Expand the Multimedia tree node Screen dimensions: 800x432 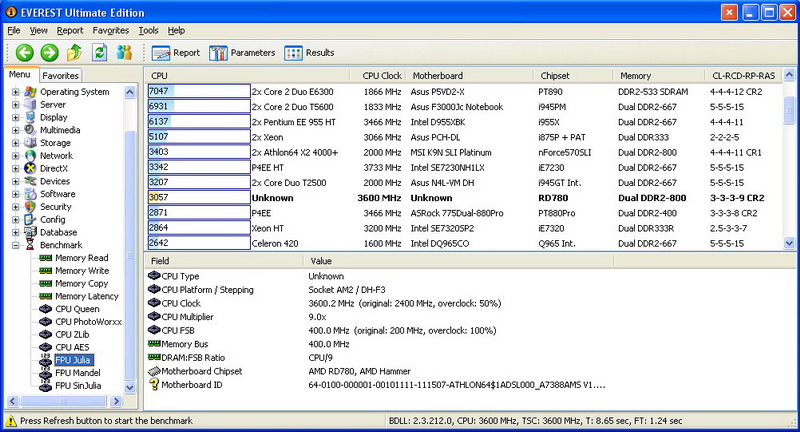(15, 130)
